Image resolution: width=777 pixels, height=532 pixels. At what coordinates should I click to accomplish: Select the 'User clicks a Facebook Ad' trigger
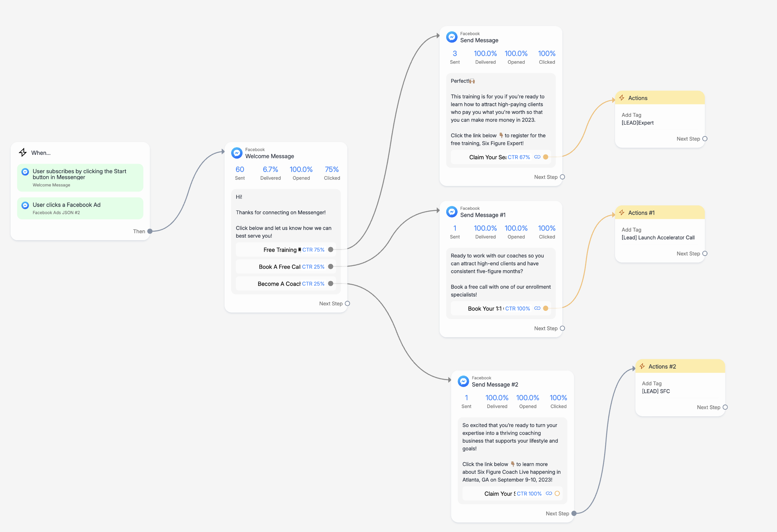[80, 208]
